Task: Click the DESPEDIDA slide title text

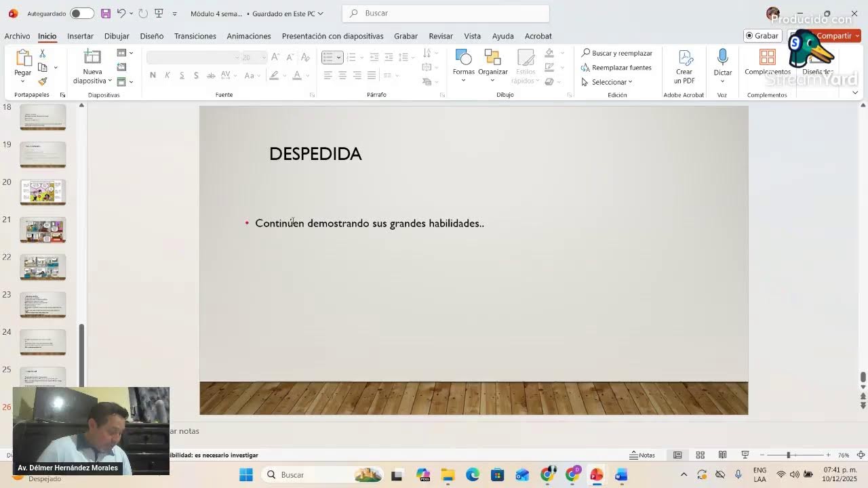Action: coord(315,154)
